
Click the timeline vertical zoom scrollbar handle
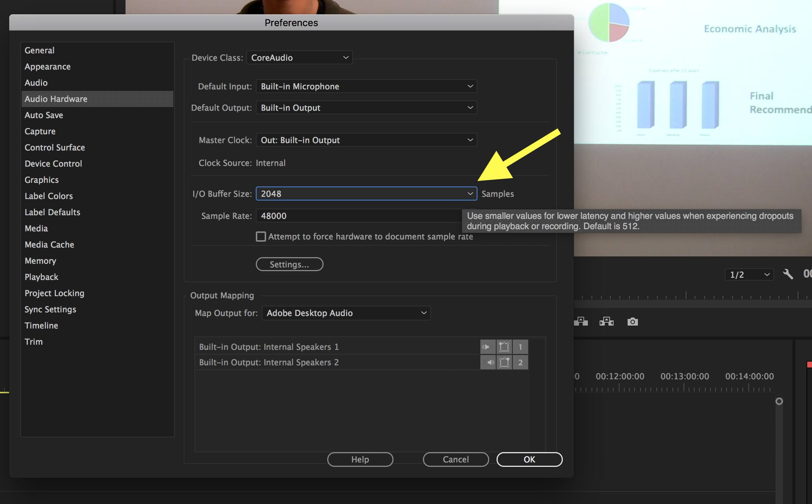[x=779, y=401]
